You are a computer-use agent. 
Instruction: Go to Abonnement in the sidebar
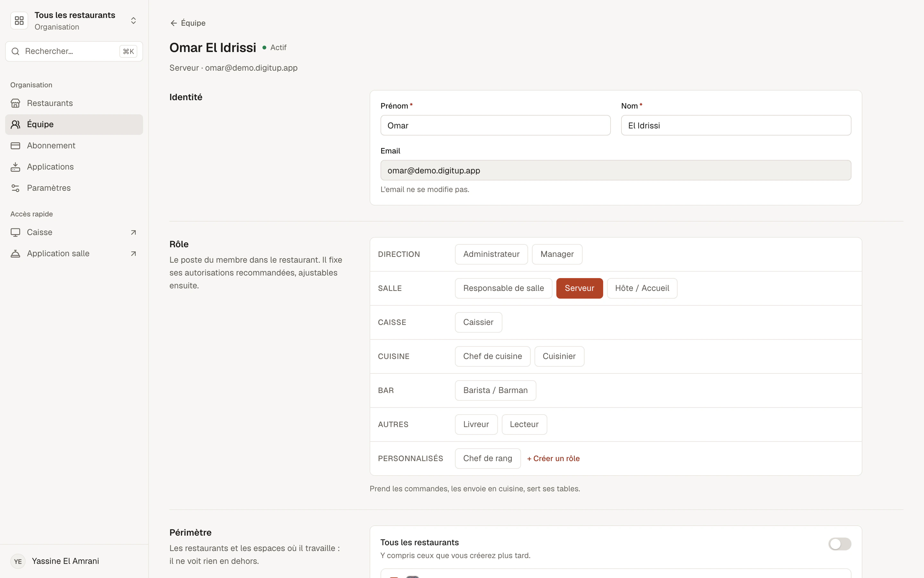tap(74, 146)
